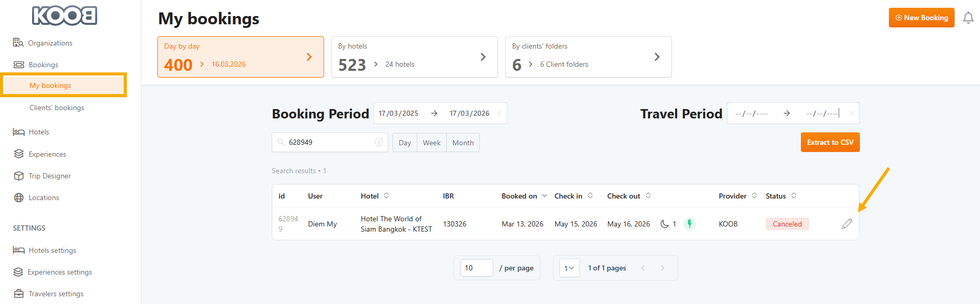
Task: Sort table by Status column
Action: coord(794,196)
